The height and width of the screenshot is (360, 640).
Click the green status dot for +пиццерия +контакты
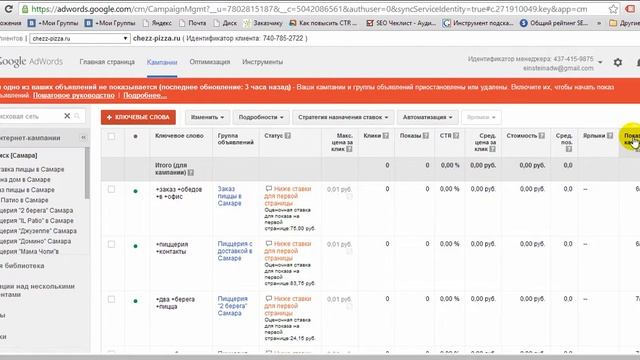(x=136, y=246)
